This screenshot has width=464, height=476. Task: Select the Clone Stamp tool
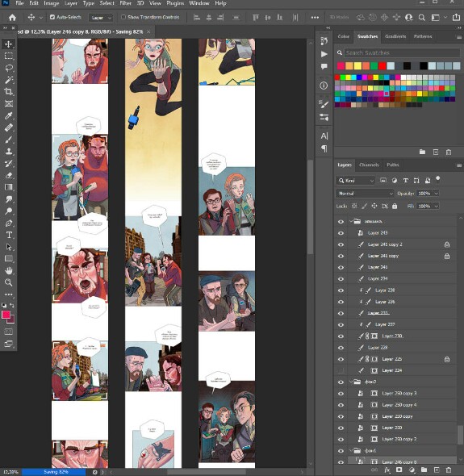click(9, 151)
